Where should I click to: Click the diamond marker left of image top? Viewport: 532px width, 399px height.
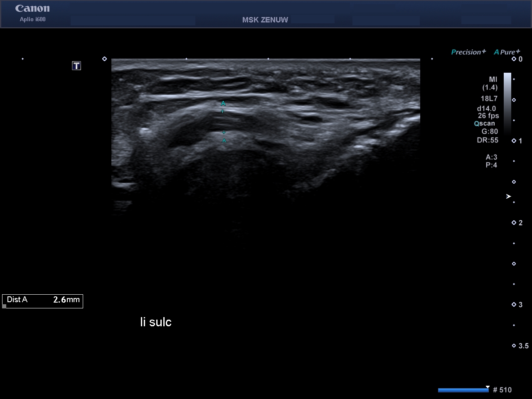point(104,59)
